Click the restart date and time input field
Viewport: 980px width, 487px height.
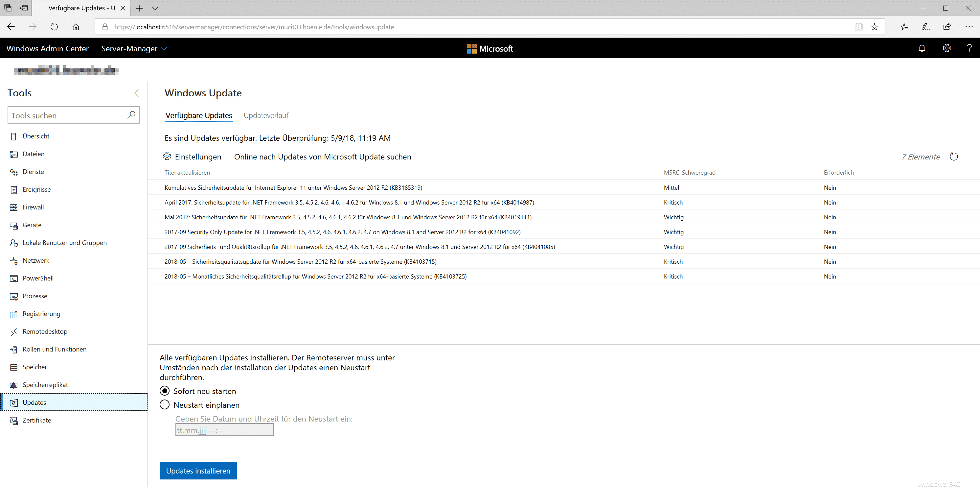pyautogui.click(x=224, y=429)
